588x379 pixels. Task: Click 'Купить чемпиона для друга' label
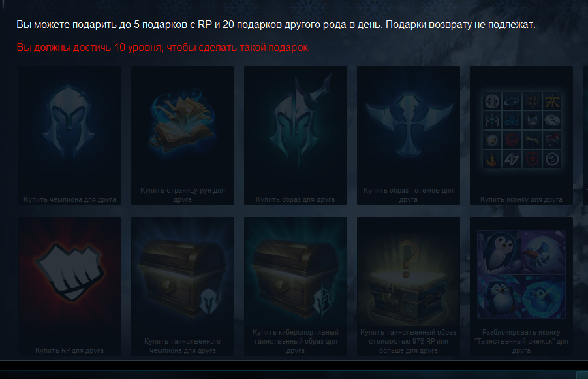[x=70, y=199]
